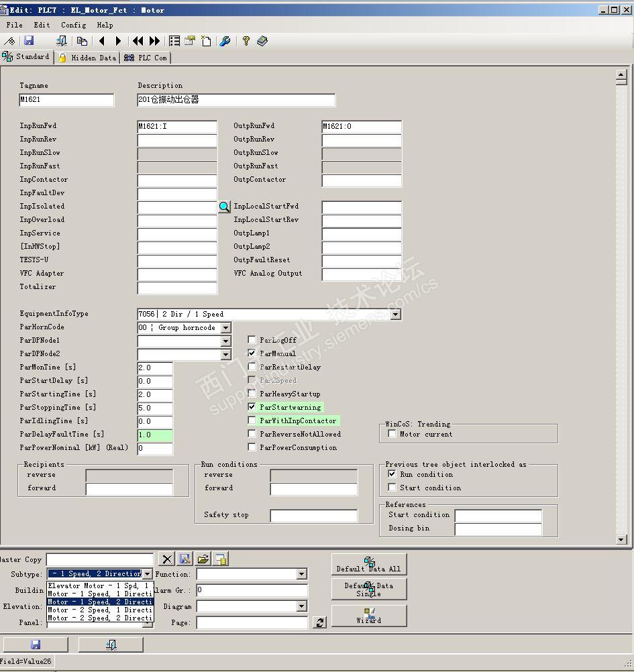Switch to the Standard tab
The image size is (634, 672).
click(x=26, y=56)
